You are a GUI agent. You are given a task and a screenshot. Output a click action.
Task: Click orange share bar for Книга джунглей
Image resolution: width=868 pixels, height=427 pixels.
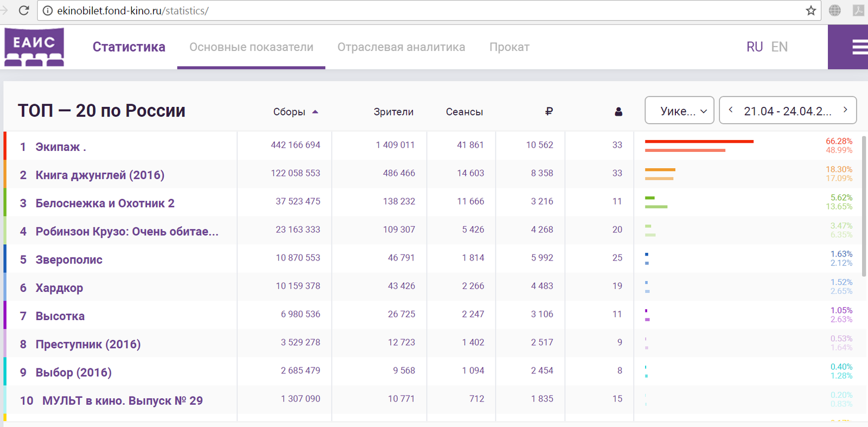660,170
